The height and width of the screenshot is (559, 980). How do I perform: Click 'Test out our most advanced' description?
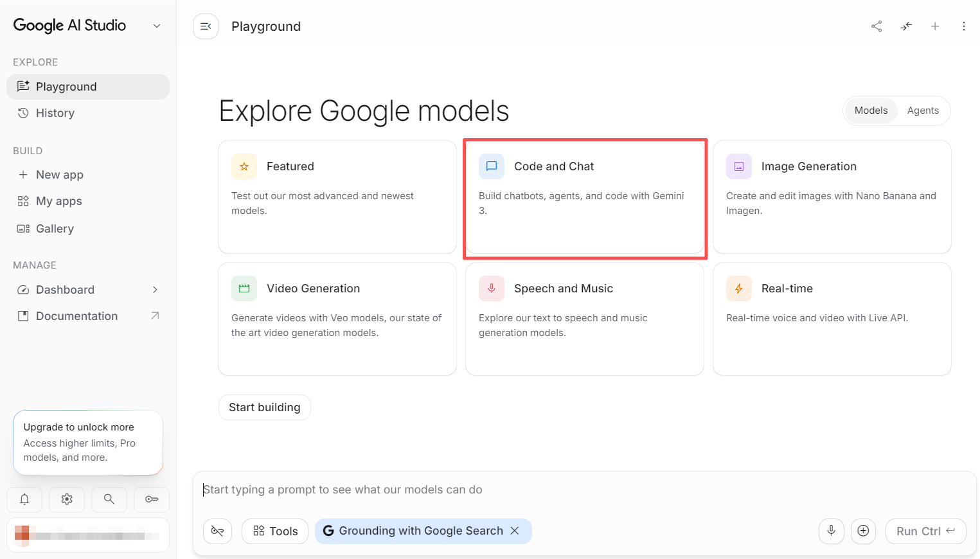point(323,203)
